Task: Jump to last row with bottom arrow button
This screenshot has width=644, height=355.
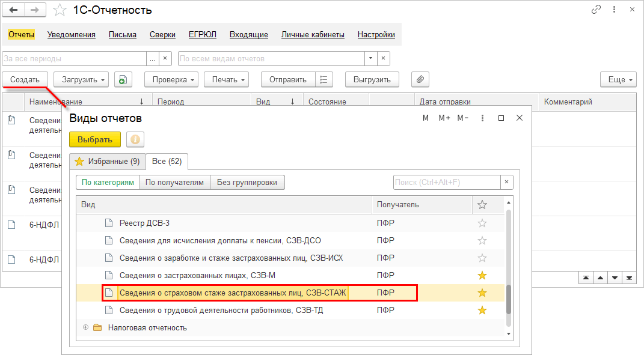Action: (629, 278)
